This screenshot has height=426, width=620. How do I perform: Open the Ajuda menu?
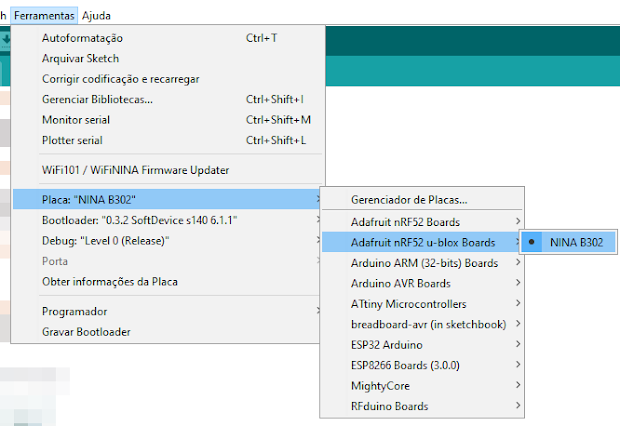[x=96, y=16]
